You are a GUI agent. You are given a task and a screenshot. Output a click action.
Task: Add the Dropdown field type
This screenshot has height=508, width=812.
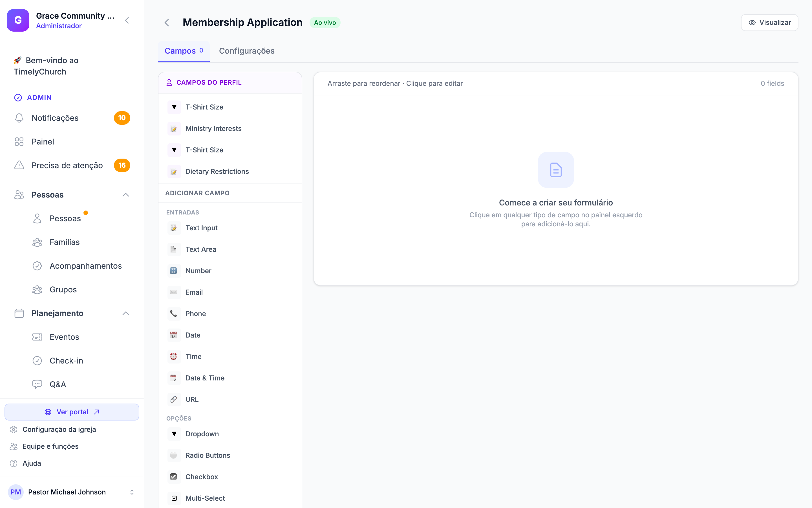[x=230, y=434]
